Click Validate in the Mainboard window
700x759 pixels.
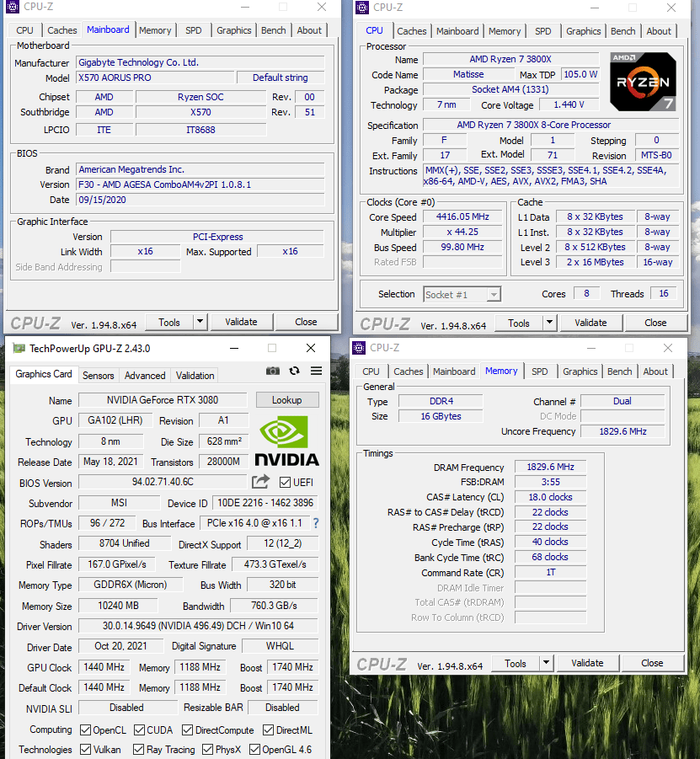tap(241, 322)
